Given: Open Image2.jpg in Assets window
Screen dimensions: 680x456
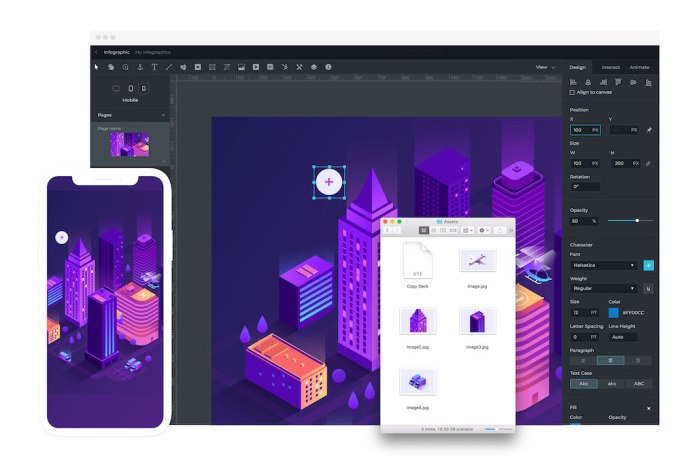Looking at the screenshot, I should click(x=419, y=322).
